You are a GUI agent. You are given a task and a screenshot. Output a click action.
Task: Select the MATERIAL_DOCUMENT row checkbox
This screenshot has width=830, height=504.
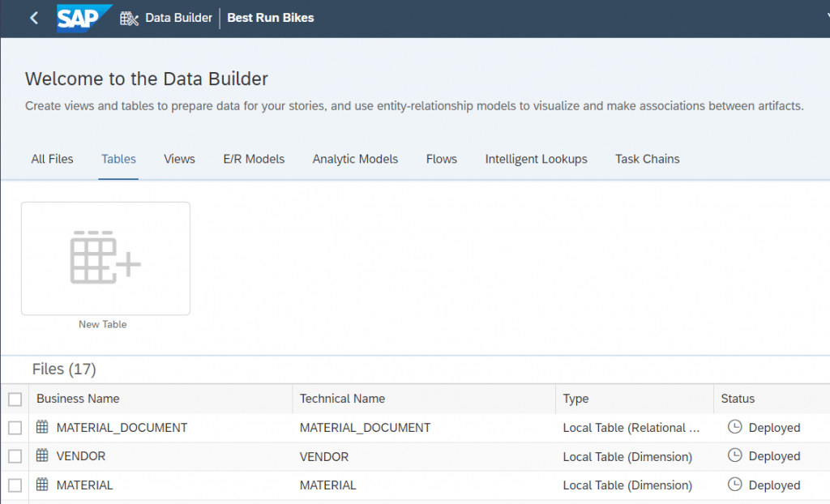coord(15,428)
